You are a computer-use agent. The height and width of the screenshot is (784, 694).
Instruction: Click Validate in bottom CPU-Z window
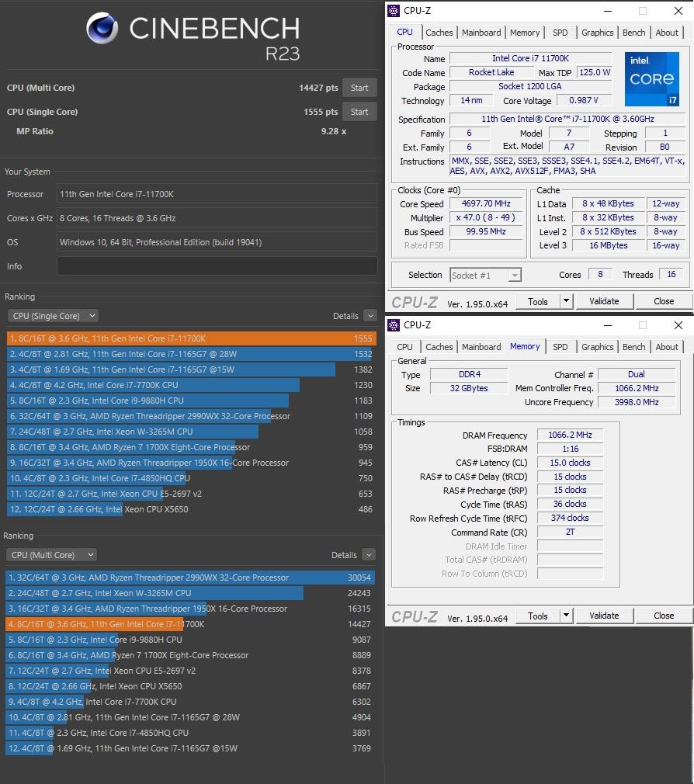(605, 616)
